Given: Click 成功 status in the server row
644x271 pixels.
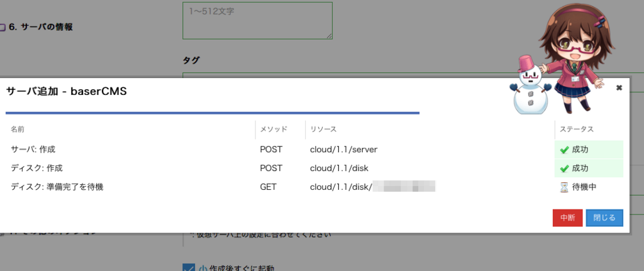Looking at the screenshot, I should (x=580, y=150).
